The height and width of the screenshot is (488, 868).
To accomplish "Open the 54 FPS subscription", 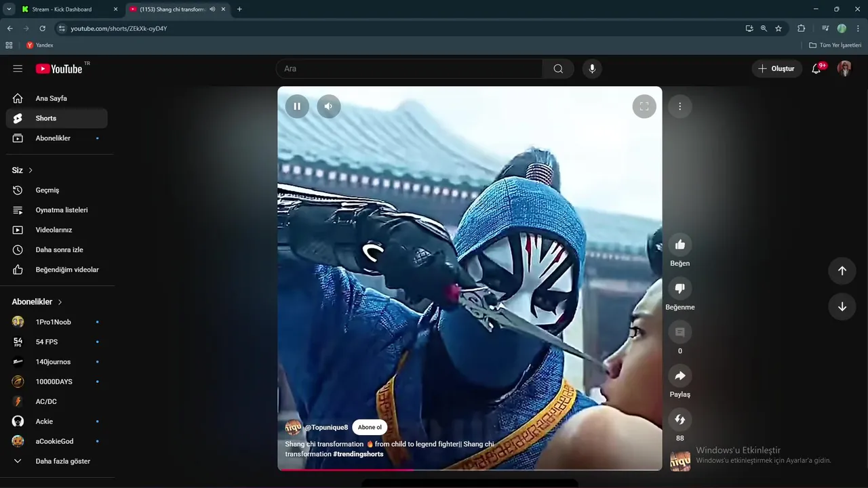I will pos(57,342).
